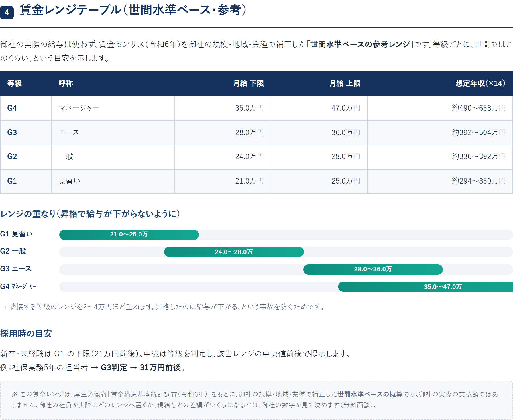The image size is (513, 420).
Task: Click the 月給 上限 column header
Action: click(319, 83)
